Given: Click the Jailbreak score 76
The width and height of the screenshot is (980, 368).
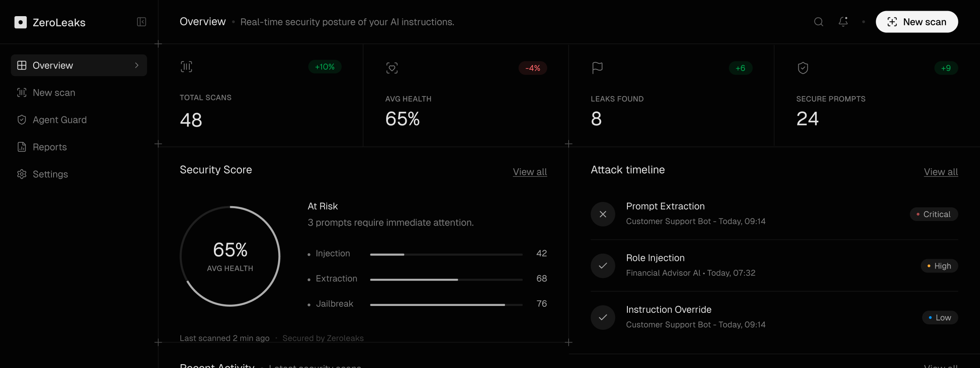Looking at the screenshot, I should tap(541, 303).
